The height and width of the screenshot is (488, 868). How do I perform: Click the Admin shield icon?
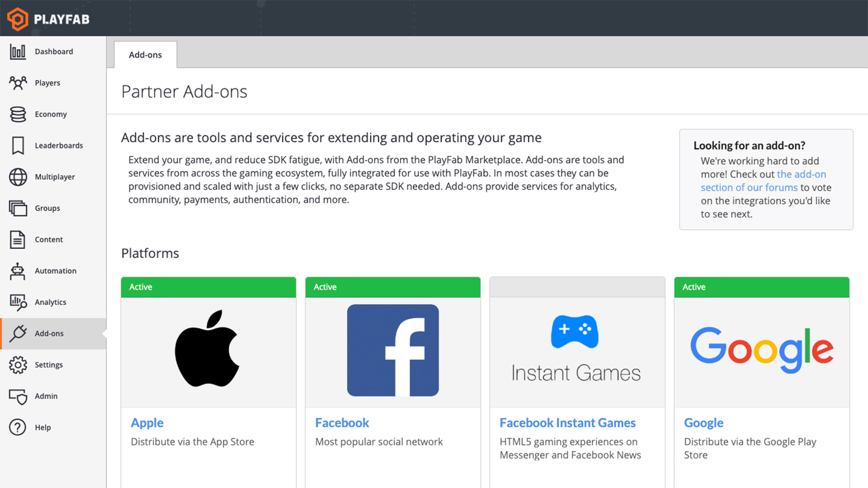click(18, 396)
